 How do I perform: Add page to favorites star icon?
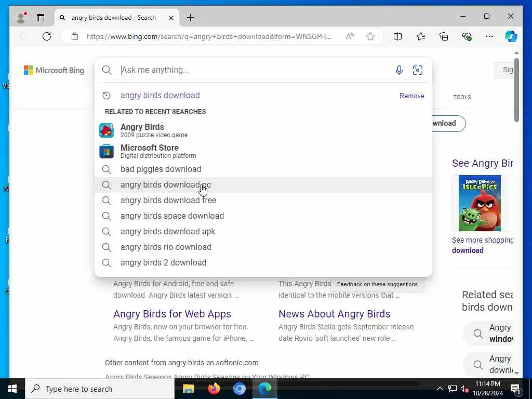tap(370, 36)
